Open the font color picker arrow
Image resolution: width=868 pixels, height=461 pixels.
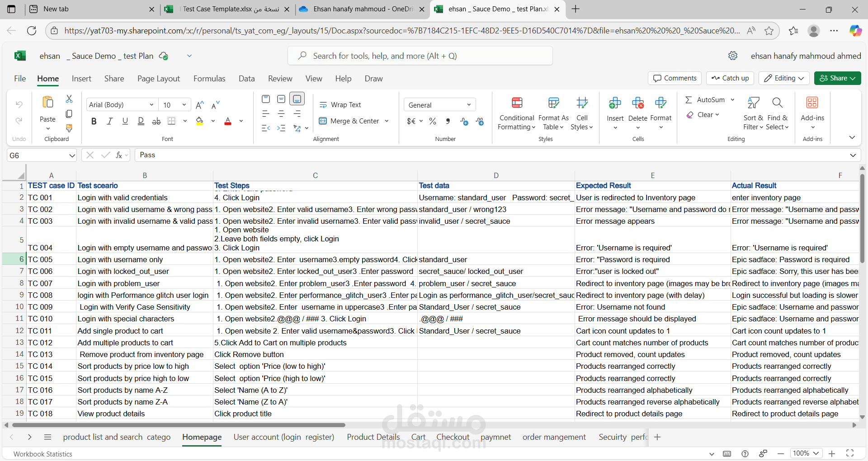pos(241,121)
